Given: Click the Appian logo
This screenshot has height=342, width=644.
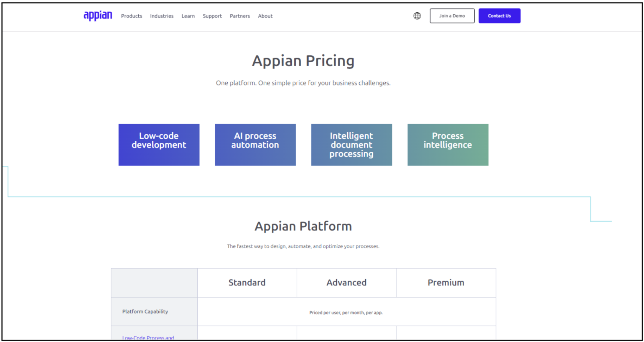Looking at the screenshot, I should point(97,15).
